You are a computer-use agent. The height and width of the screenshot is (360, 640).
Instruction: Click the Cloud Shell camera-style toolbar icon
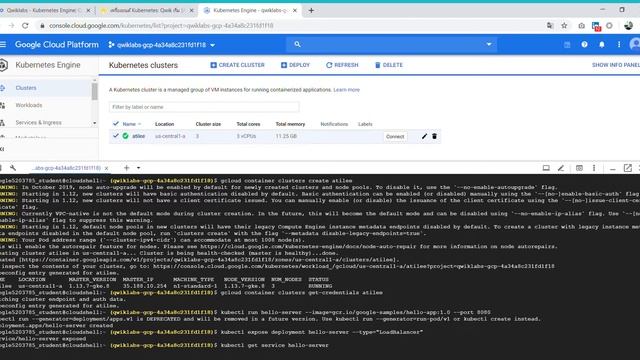tap(579, 168)
